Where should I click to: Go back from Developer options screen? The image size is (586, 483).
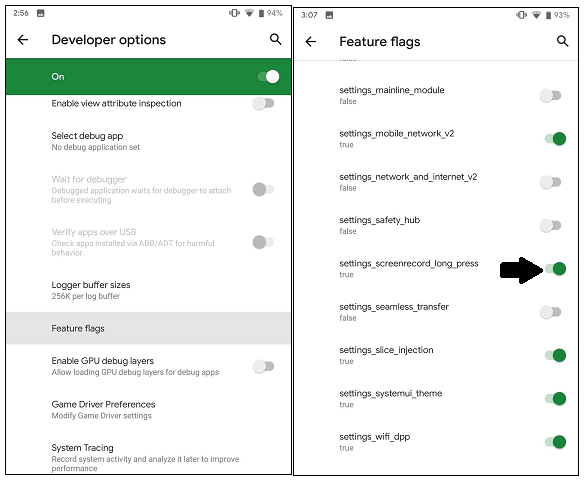23,40
